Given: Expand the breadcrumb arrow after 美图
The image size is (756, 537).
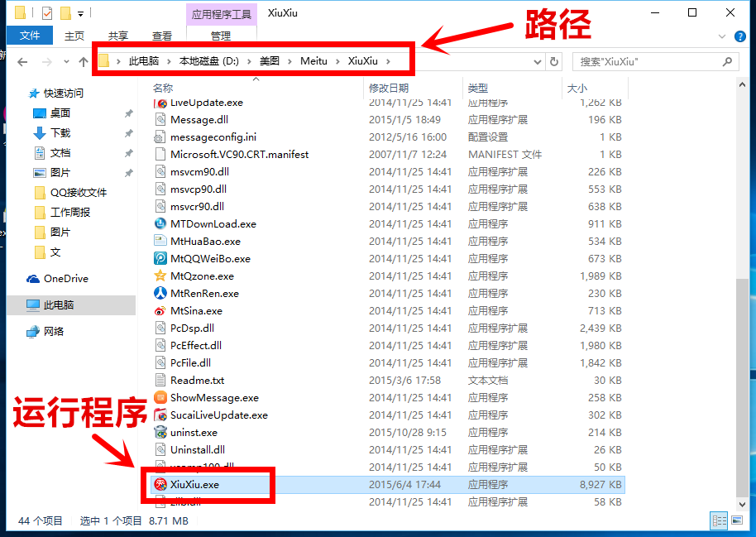Looking at the screenshot, I should pos(289,61).
